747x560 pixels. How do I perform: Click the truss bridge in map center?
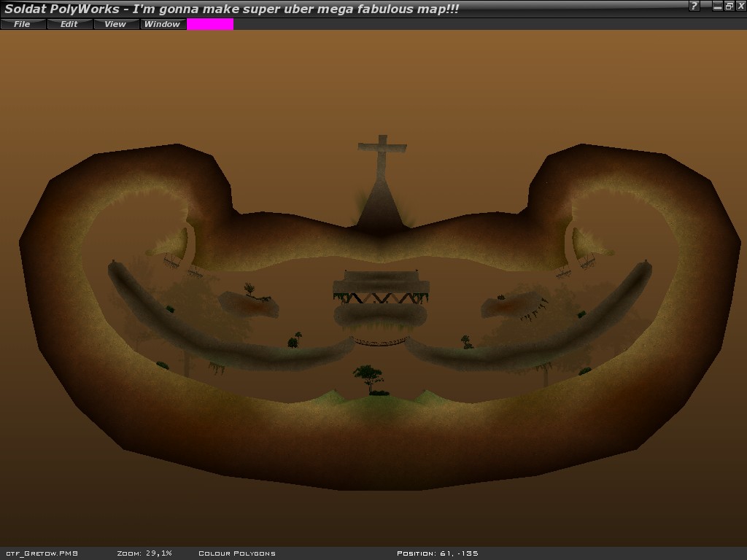[x=381, y=298]
